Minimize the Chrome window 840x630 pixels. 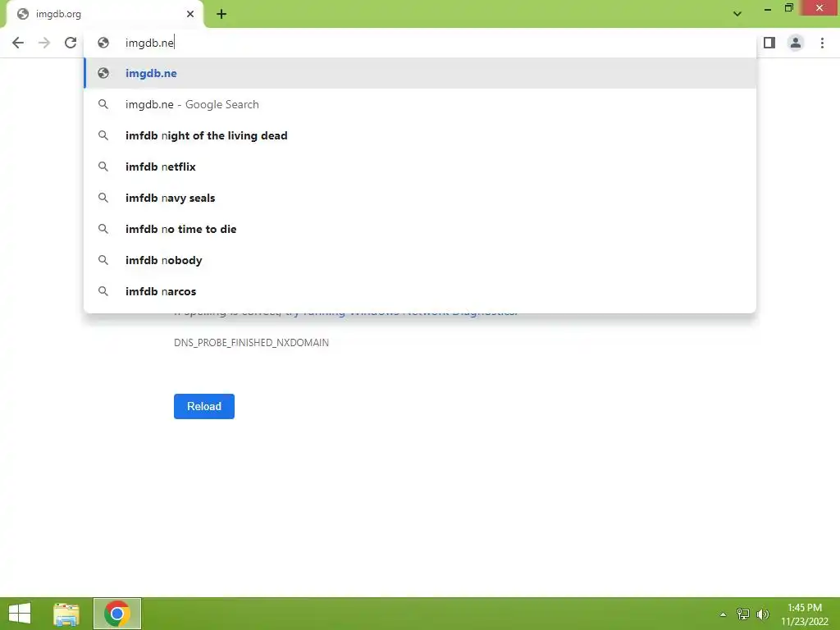pyautogui.click(x=768, y=8)
